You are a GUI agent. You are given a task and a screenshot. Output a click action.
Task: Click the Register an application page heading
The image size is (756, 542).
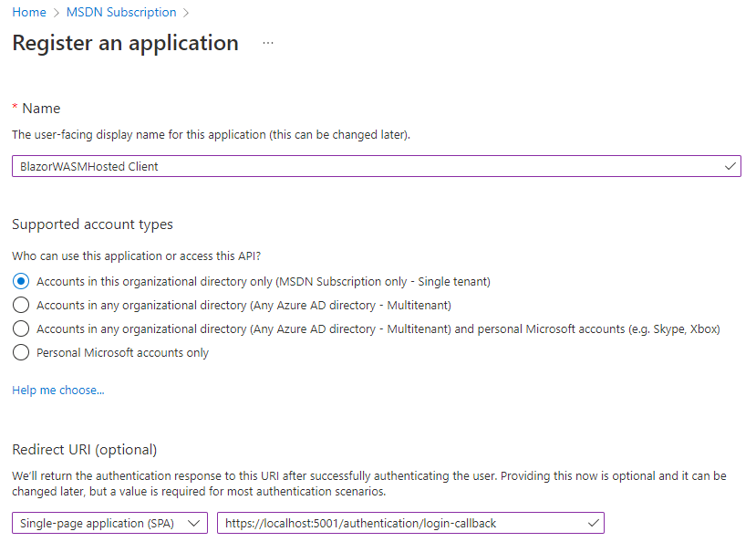[x=125, y=43]
